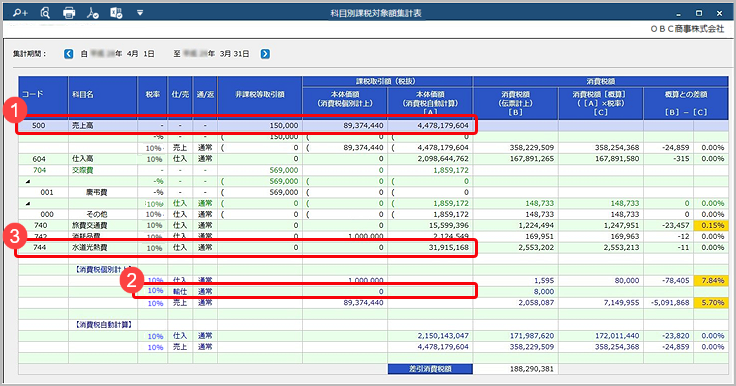Open the print preview icon
The image size is (736, 386).
click(x=45, y=13)
